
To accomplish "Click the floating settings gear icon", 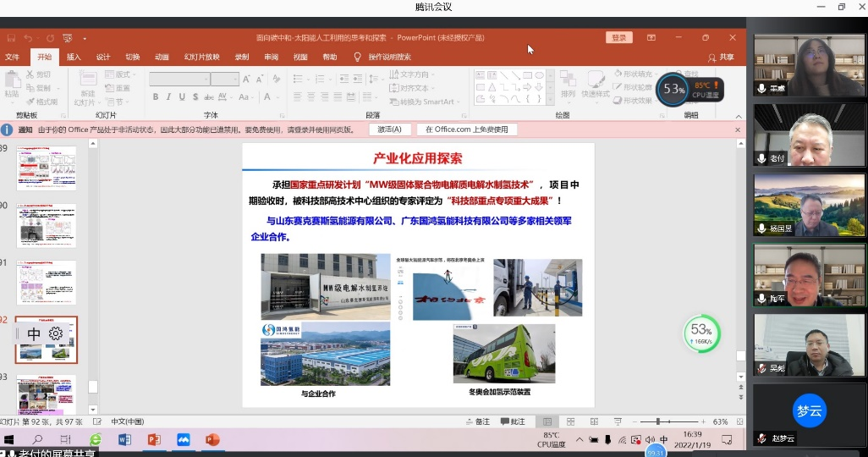I will [x=56, y=333].
